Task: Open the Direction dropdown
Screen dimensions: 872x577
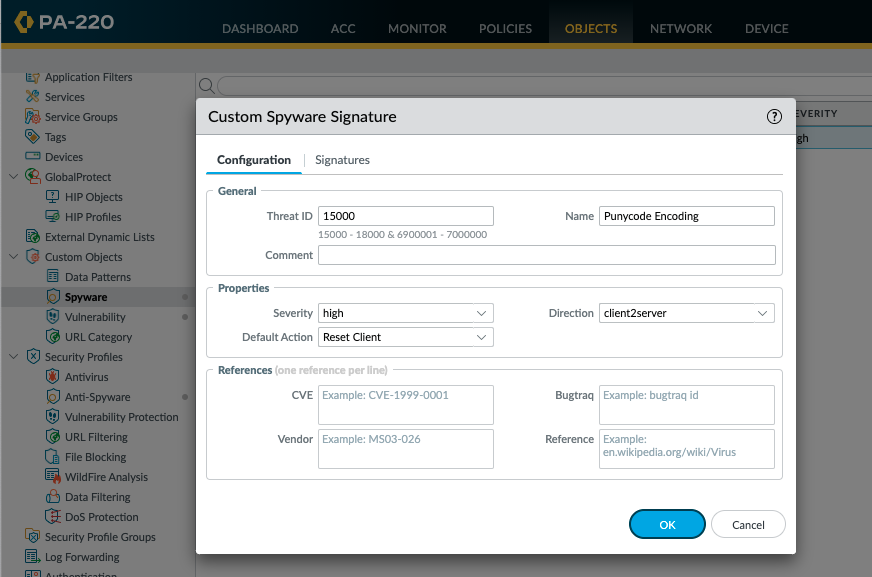Action: (x=687, y=313)
